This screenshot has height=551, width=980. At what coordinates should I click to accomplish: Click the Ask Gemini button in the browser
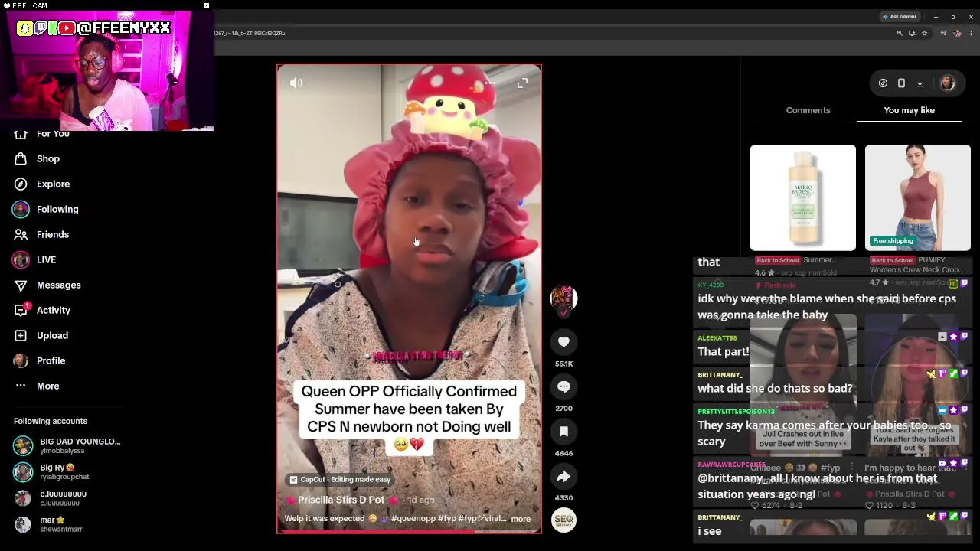tap(900, 16)
